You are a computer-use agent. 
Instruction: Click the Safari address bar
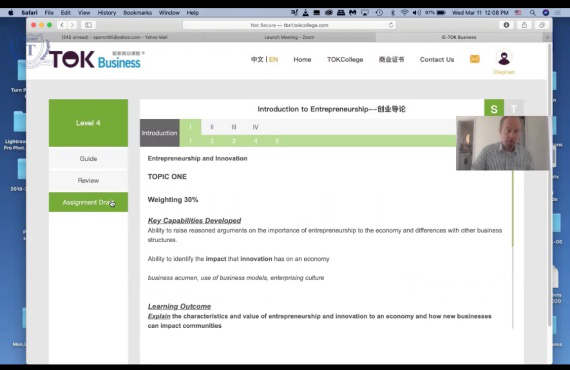click(289, 25)
